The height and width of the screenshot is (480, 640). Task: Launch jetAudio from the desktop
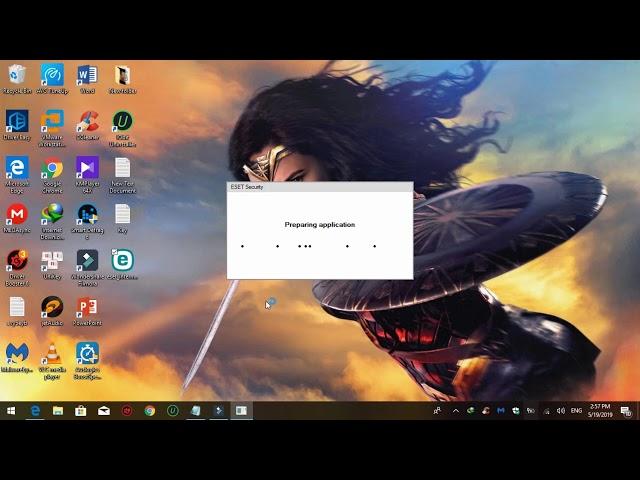pos(52,311)
